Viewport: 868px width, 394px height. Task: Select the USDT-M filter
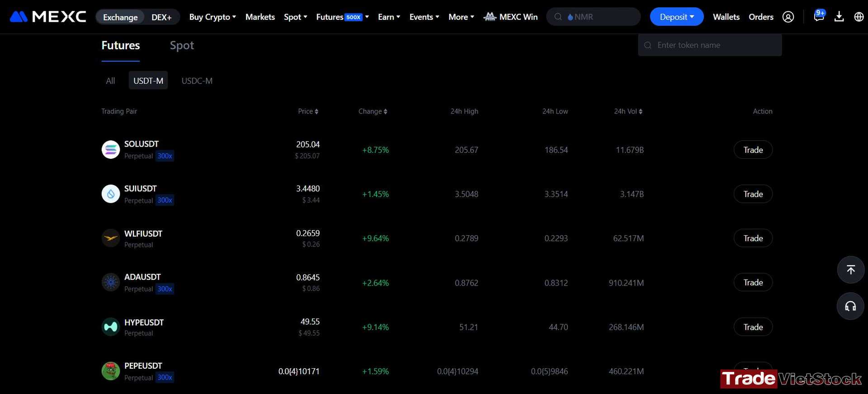click(x=148, y=81)
